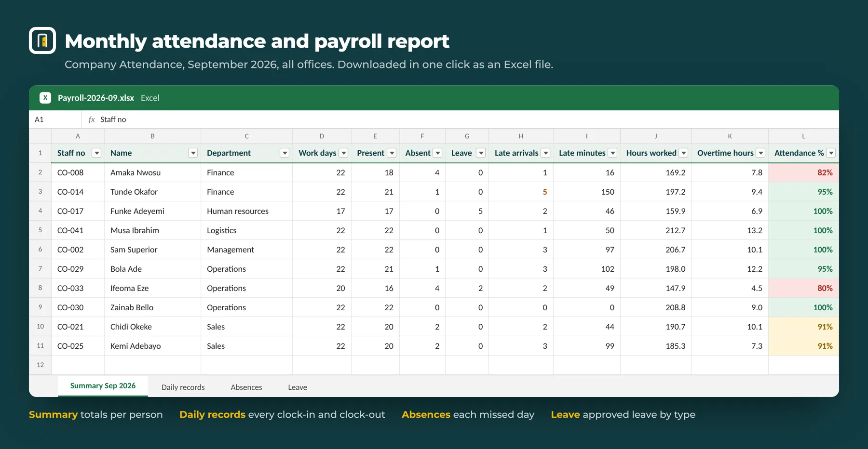The width and height of the screenshot is (868, 449).
Task: Click the 13.2 overtime hours cell
Action: point(730,230)
